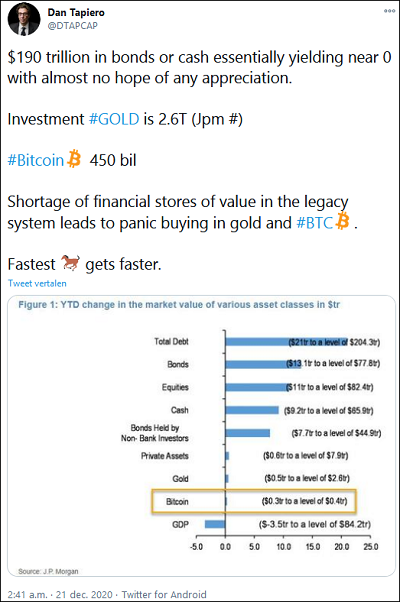Screen dimensions: 400x602
Task: Click the negative GDP bar in chart
Action: 215,524
